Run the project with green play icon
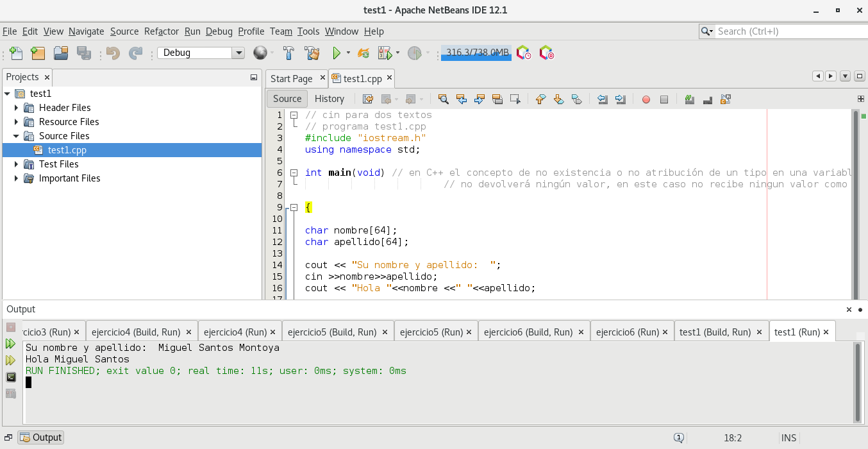The image size is (868, 449). tap(336, 53)
